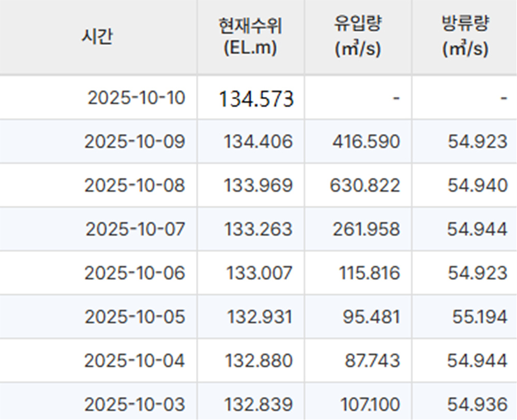The image size is (517, 420).
Task: Click the 133.263 water level cell
Action: (x=258, y=229)
